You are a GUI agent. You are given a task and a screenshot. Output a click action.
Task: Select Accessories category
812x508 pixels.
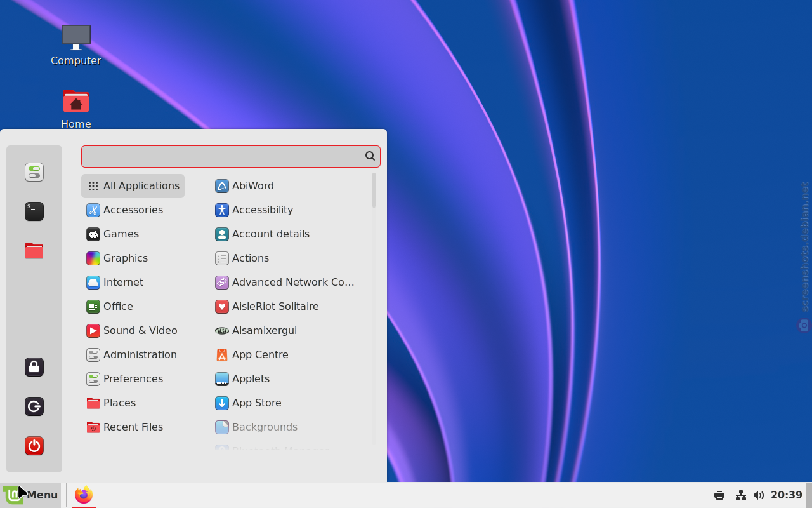tap(133, 210)
